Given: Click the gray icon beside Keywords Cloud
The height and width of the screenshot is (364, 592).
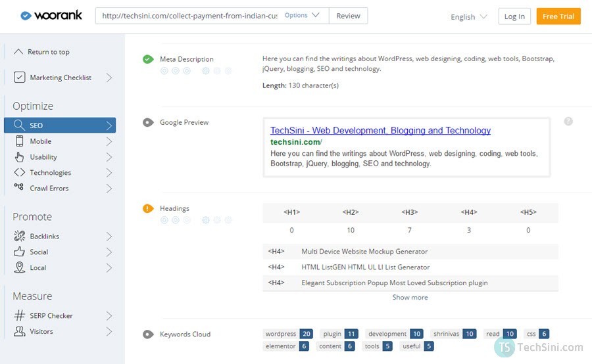Looking at the screenshot, I should click(x=148, y=334).
